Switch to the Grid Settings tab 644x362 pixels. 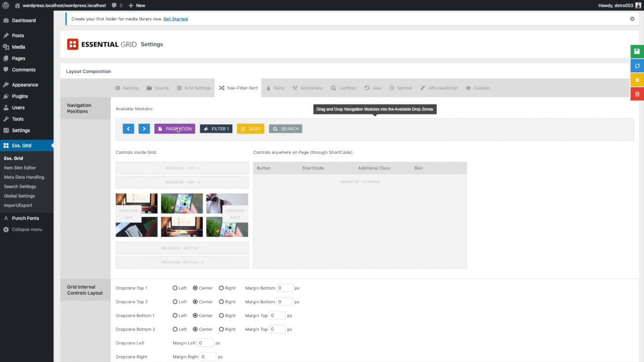[194, 88]
